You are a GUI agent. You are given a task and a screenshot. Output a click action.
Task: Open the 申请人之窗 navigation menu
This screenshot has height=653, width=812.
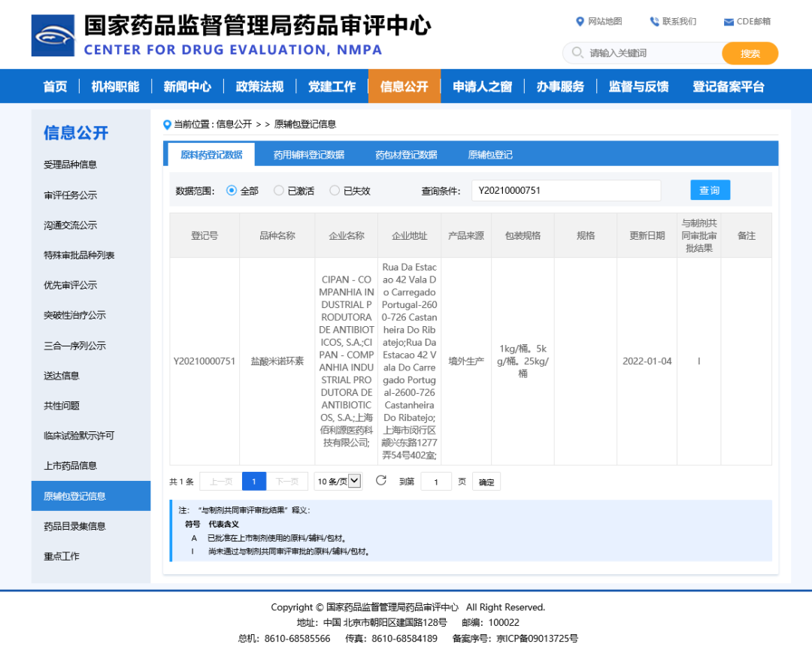click(482, 86)
